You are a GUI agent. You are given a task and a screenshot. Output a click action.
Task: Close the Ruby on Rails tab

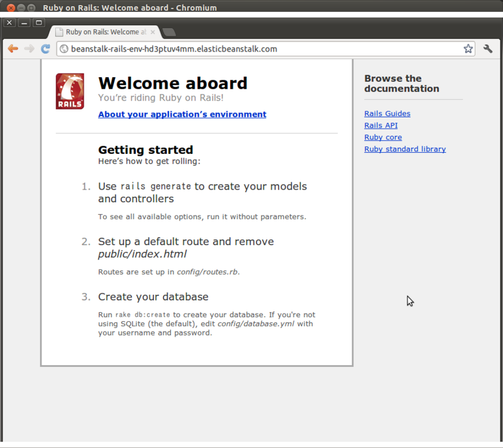click(x=153, y=32)
